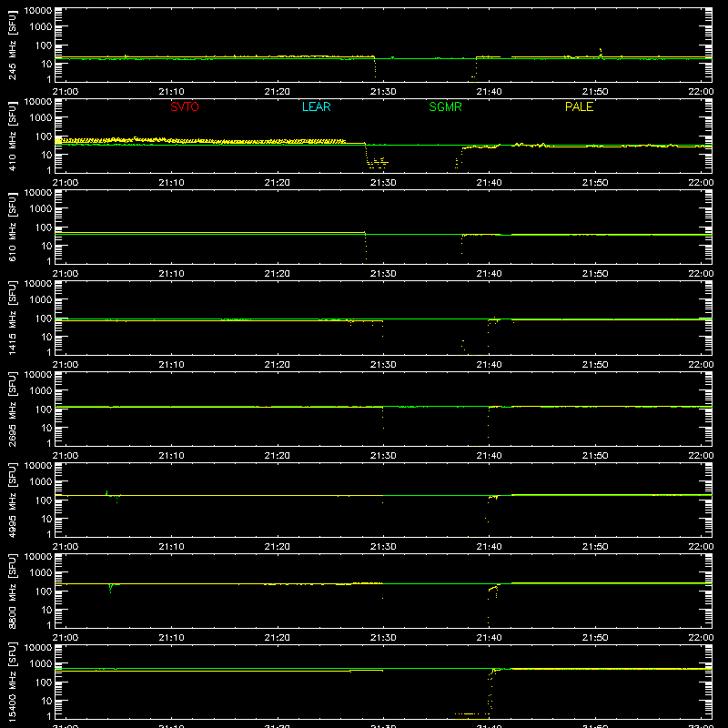Select the 8800 MHz [SFU] axis label

pos(12,591)
